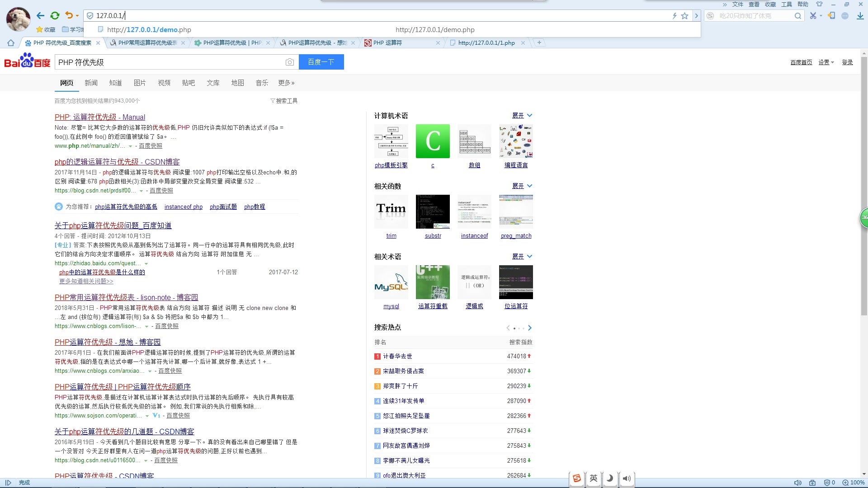Open the dropdown next to the scissors icon

tap(821, 16)
